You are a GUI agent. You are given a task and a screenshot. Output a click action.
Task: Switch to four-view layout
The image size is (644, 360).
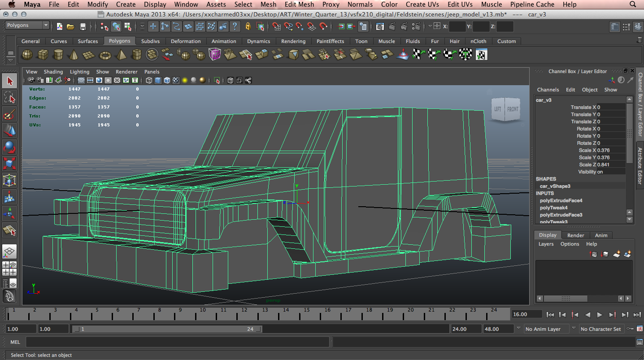(x=9, y=268)
